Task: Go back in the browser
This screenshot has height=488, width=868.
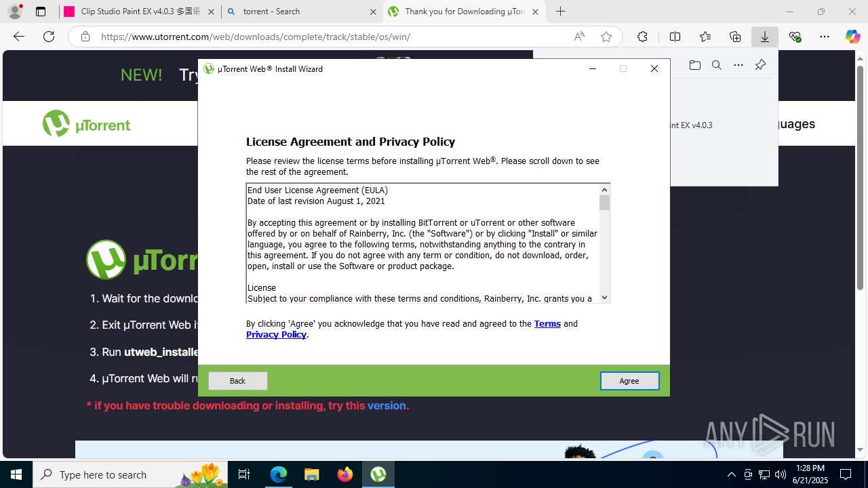Action: (x=19, y=37)
